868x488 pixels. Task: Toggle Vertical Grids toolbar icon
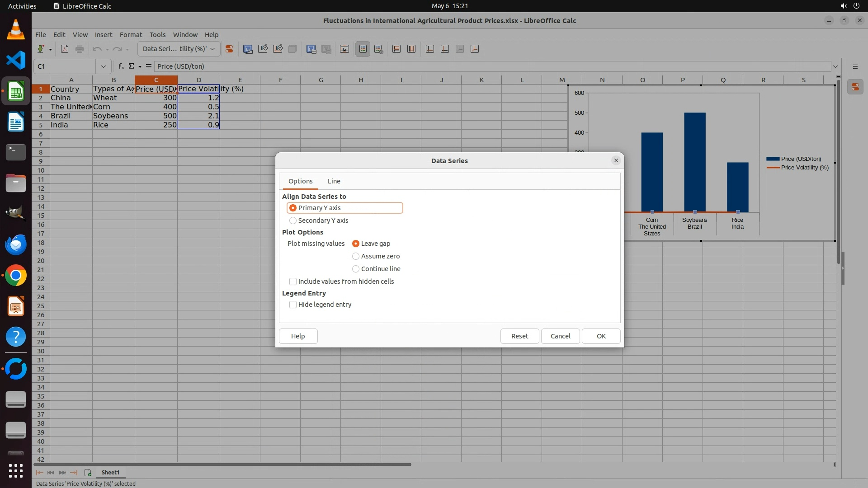click(x=411, y=49)
